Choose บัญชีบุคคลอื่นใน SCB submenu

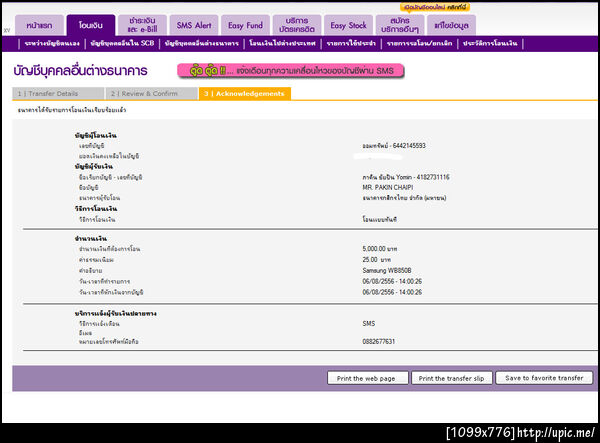(122, 44)
